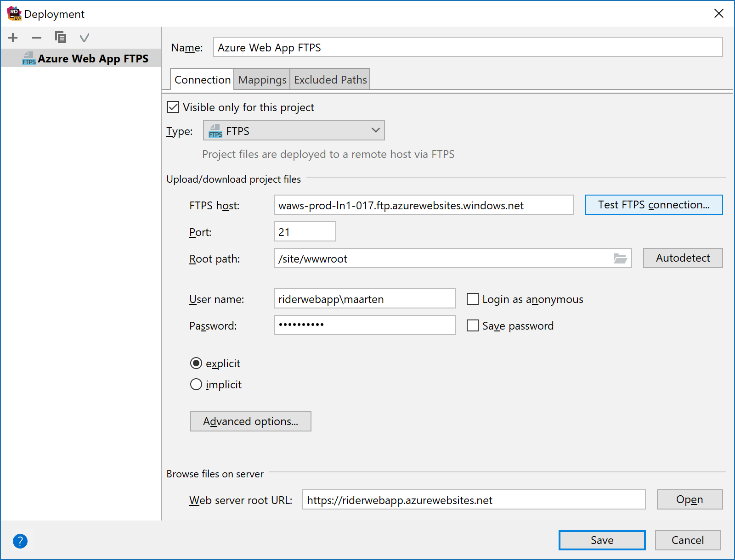Open the web server root URL

pos(690,499)
